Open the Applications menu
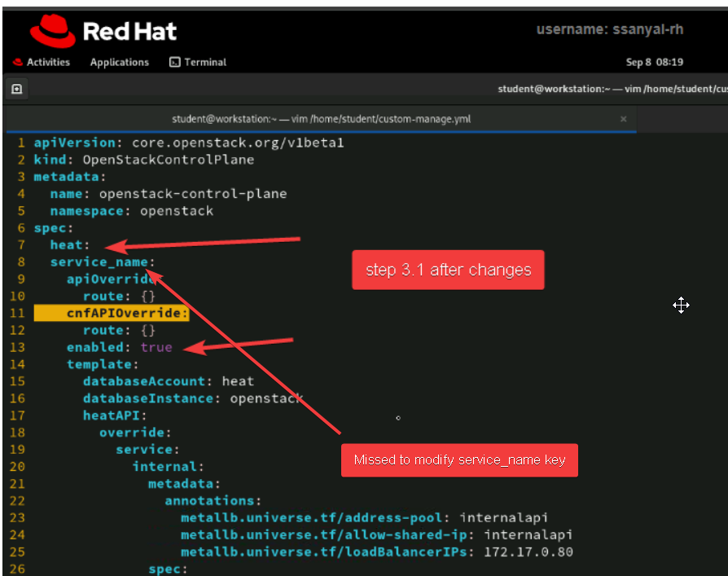Screen dimensions: 728x576 click(120, 62)
